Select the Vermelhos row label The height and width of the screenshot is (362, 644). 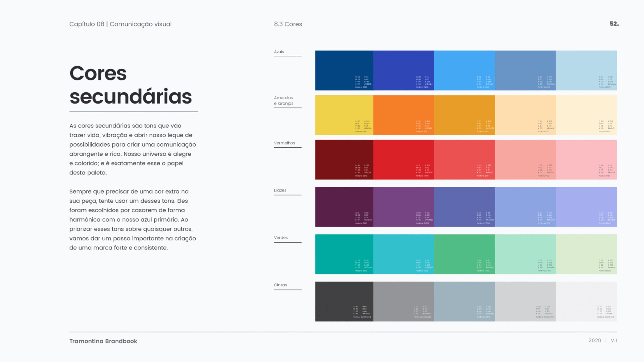[284, 143]
